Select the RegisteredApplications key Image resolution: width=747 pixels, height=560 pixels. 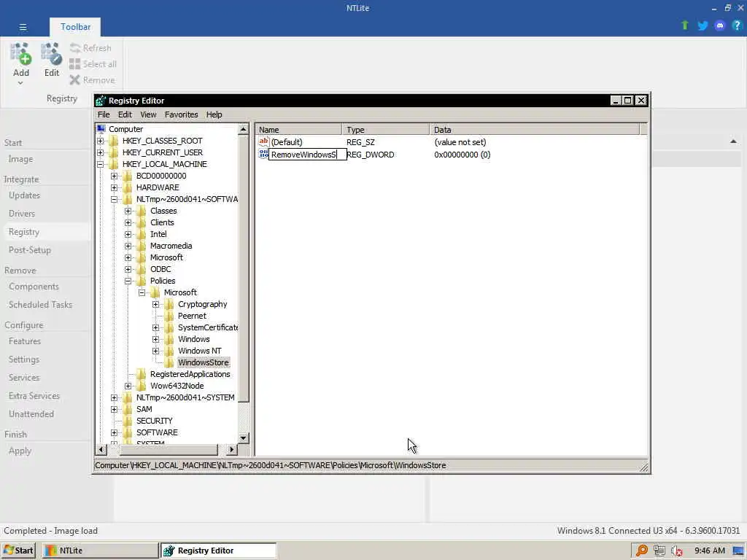[x=190, y=374]
